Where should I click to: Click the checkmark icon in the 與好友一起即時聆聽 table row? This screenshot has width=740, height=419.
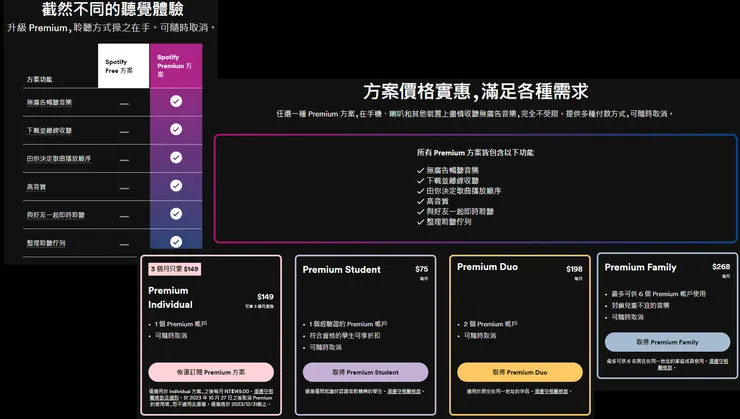pos(176,214)
